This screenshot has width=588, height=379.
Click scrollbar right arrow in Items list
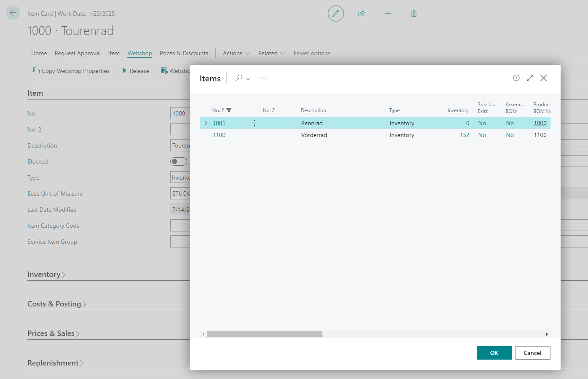pos(547,334)
